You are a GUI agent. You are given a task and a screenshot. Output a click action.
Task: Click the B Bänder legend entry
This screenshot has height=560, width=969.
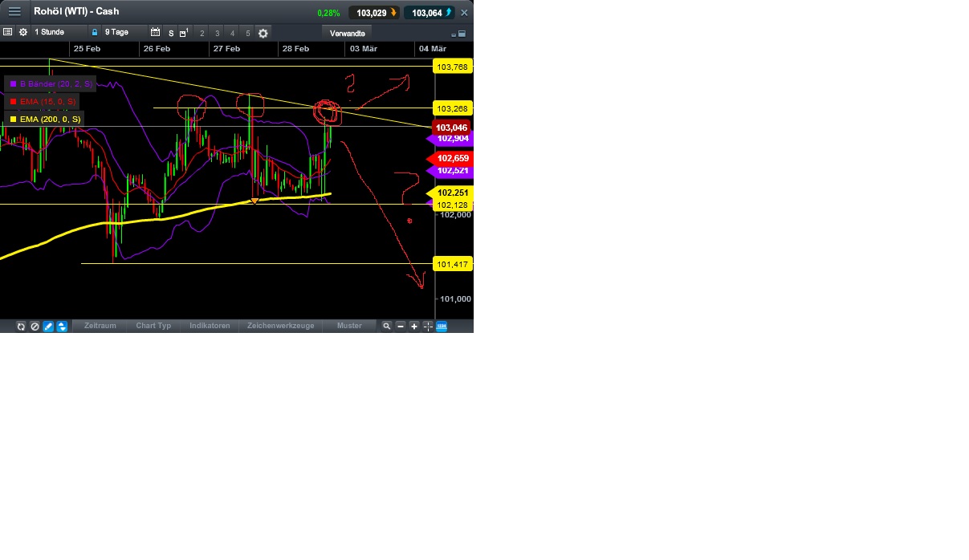[x=48, y=83]
